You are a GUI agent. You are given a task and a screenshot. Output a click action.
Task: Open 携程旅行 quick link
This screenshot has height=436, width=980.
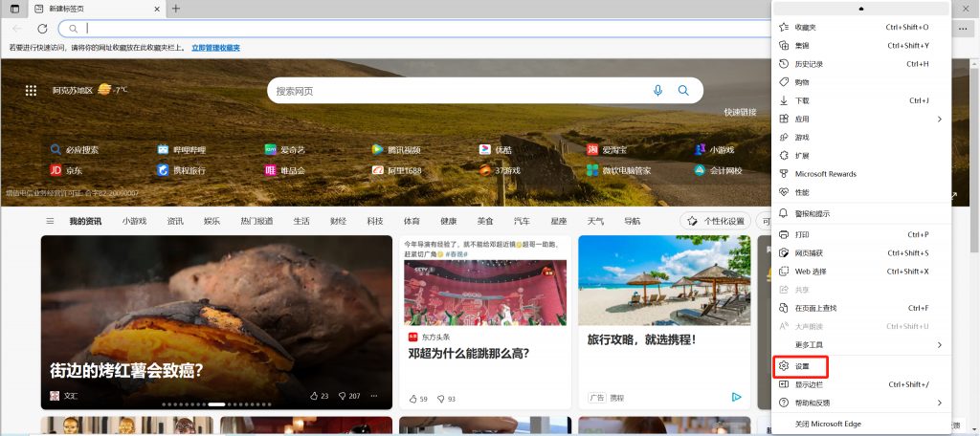pos(181,170)
